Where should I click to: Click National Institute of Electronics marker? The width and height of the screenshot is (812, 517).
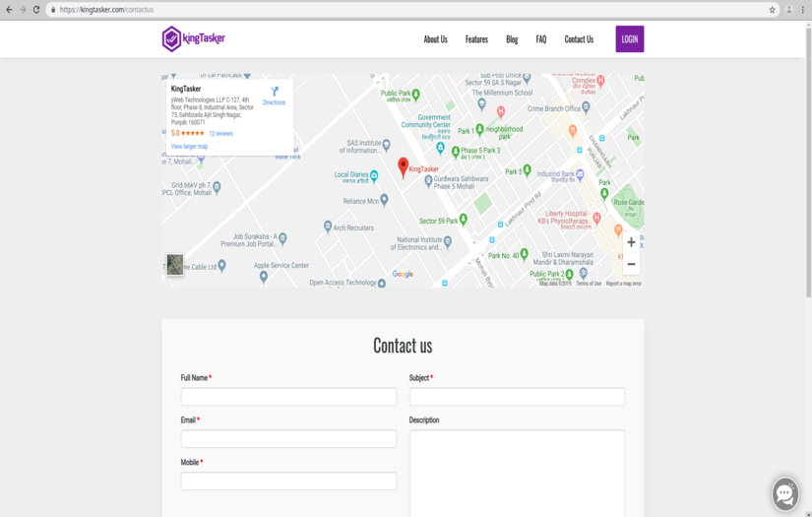point(448,241)
